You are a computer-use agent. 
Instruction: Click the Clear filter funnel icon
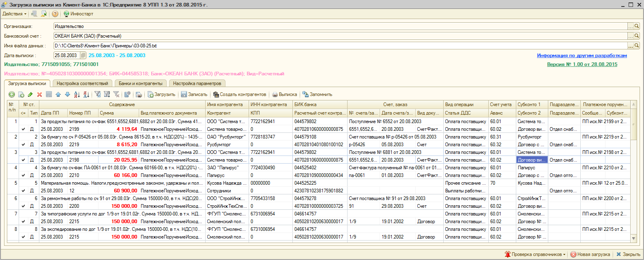tap(116, 94)
